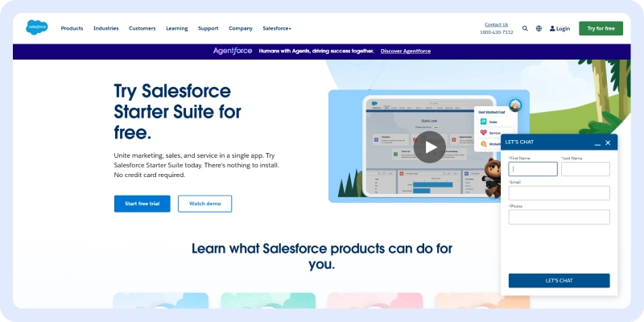This screenshot has width=644, height=322.
Task: Open the search magnifier icon
Action: pyautogui.click(x=525, y=28)
